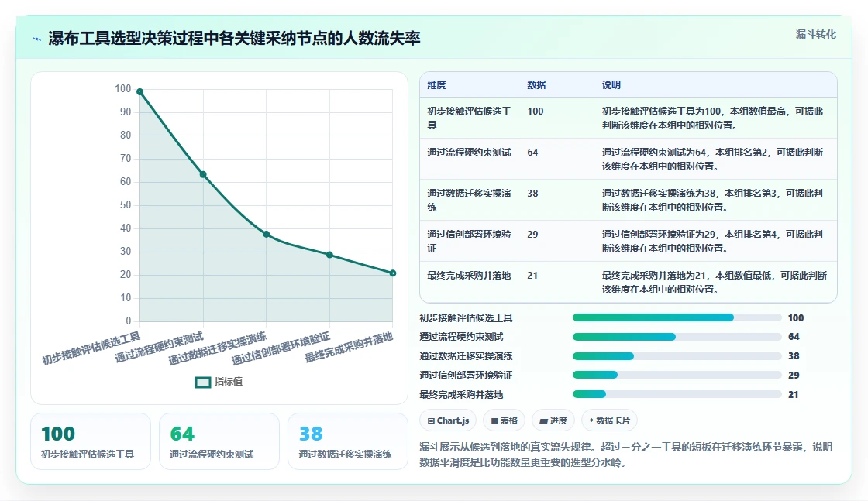Screen dimensions: 868x501
Task: Open the 100 初步接触评估候选工具 data card
Action: [91, 441]
